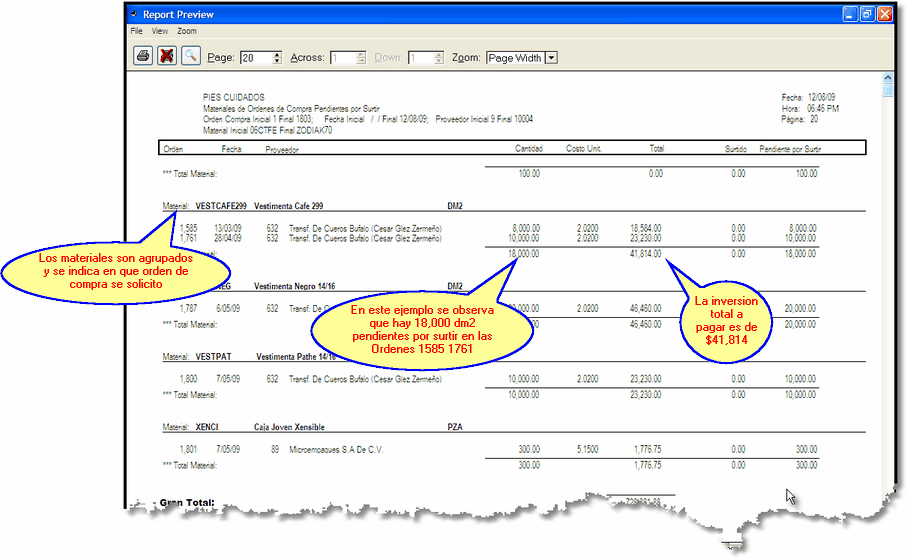The image size is (908, 560).
Task: Decrease page number with down spinner arrow
Action: click(277, 61)
